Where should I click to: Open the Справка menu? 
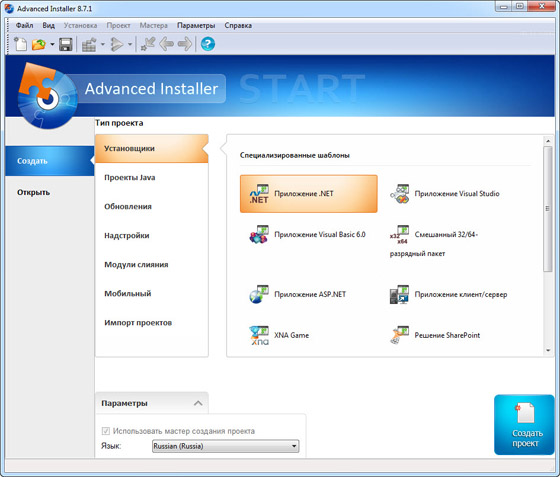tap(238, 26)
